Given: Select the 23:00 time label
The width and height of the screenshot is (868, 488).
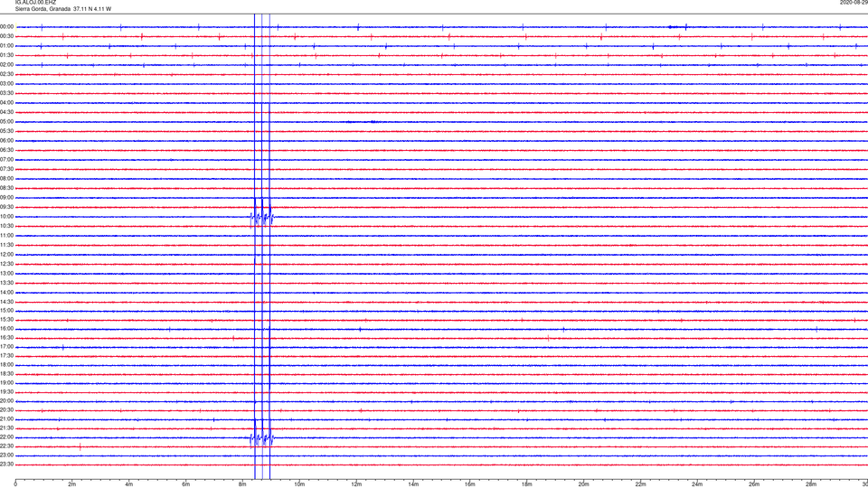Looking at the screenshot, I should pos(6,455).
